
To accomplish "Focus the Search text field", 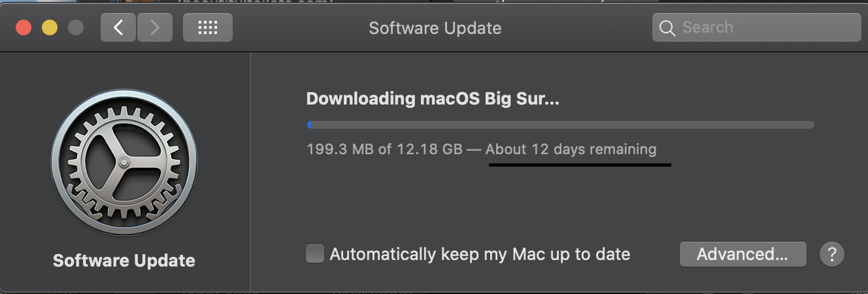I will click(x=756, y=27).
